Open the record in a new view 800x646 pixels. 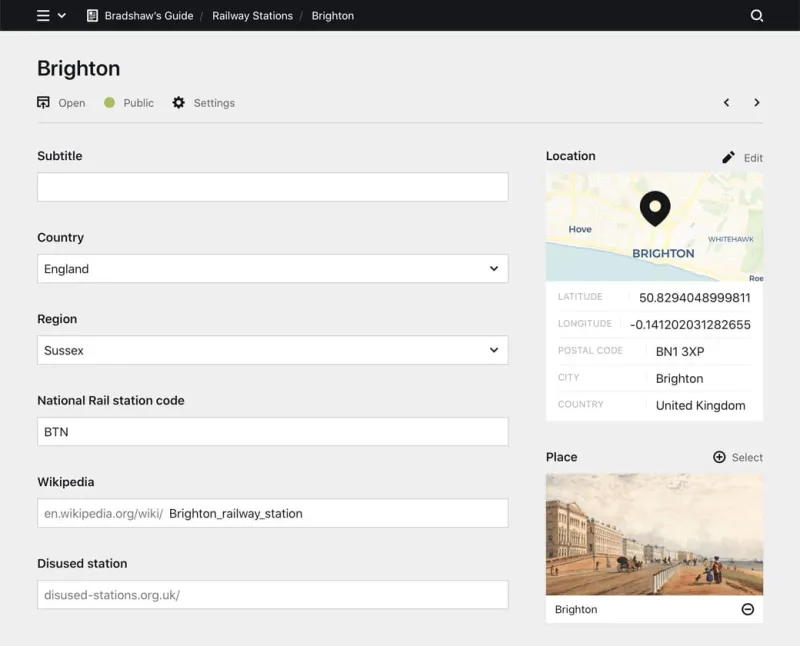[42, 102]
